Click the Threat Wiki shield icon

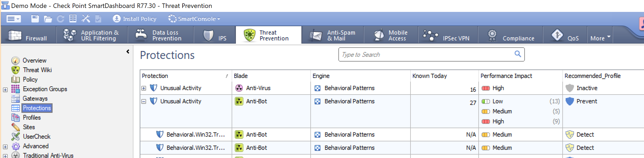pyautogui.click(x=16, y=70)
